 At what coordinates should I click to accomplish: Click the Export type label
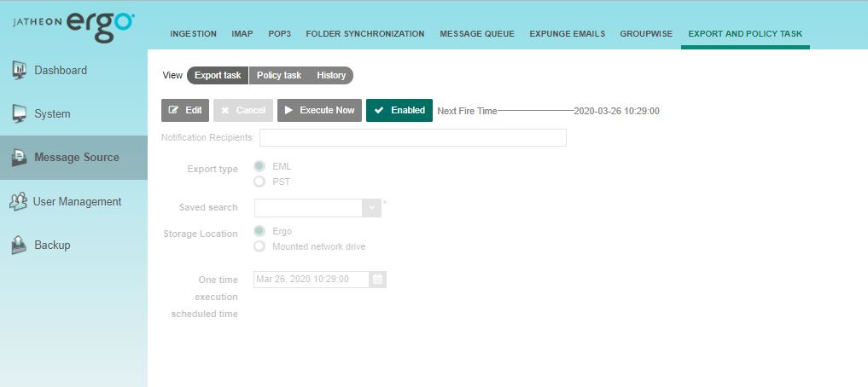coord(213,169)
